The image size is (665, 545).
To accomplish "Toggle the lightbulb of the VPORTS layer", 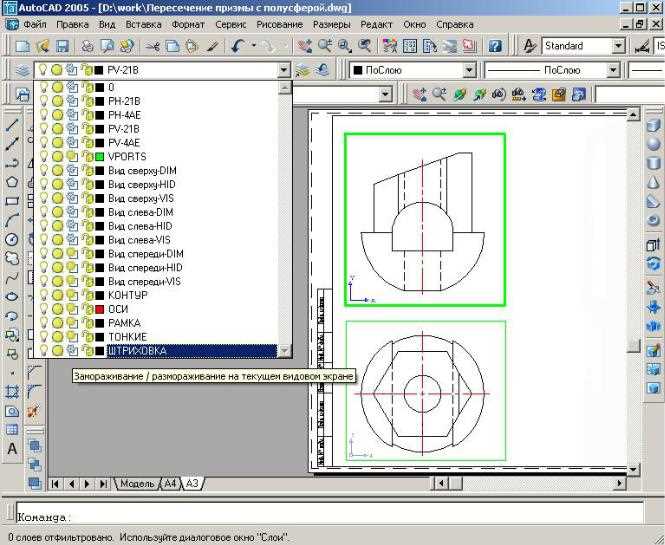I will [x=44, y=157].
